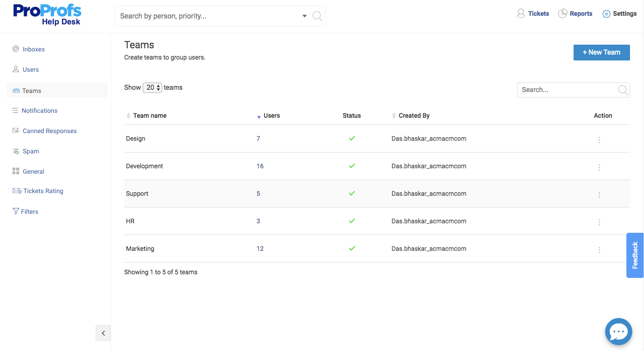Image resolution: width=644 pixels, height=351 pixels.
Task: Click the + New Team button
Action: point(601,52)
